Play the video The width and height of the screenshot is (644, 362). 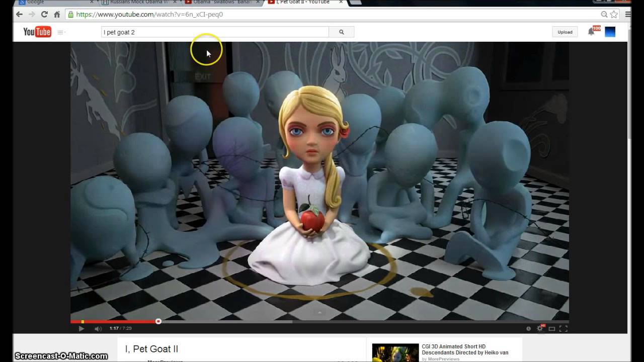(82, 329)
